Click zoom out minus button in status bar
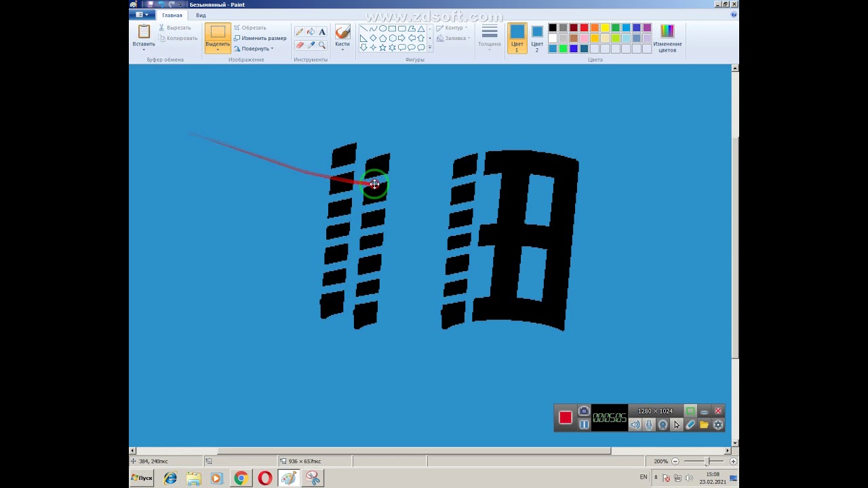Image resolution: width=868 pixels, height=488 pixels. pyautogui.click(x=675, y=461)
